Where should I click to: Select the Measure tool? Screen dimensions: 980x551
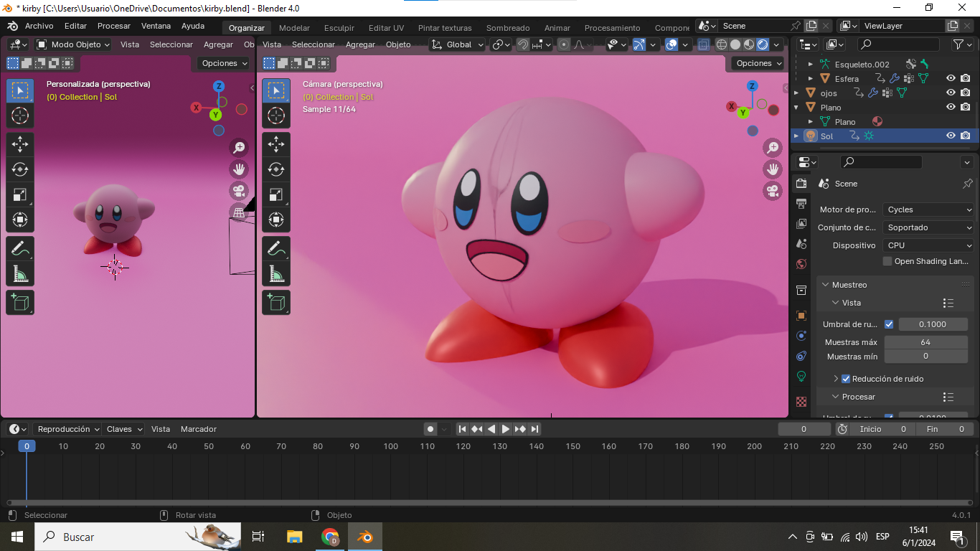20,275
